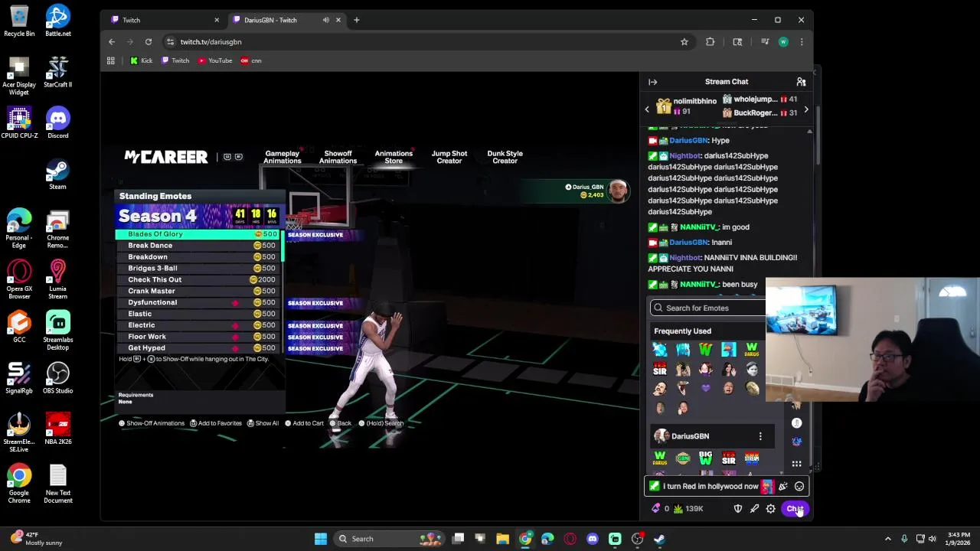This screenshot has height=551, width=980.
Task: Open Battle.net desktop shortcut
Action: click(57, 21)
